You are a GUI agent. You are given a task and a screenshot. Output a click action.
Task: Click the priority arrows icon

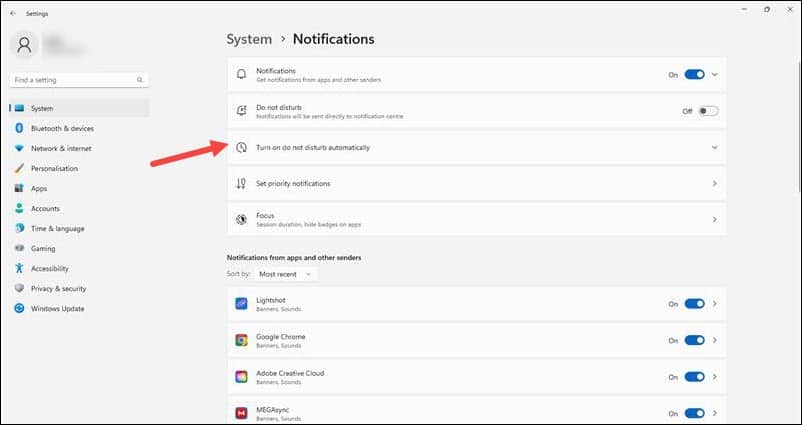[241, 184]
